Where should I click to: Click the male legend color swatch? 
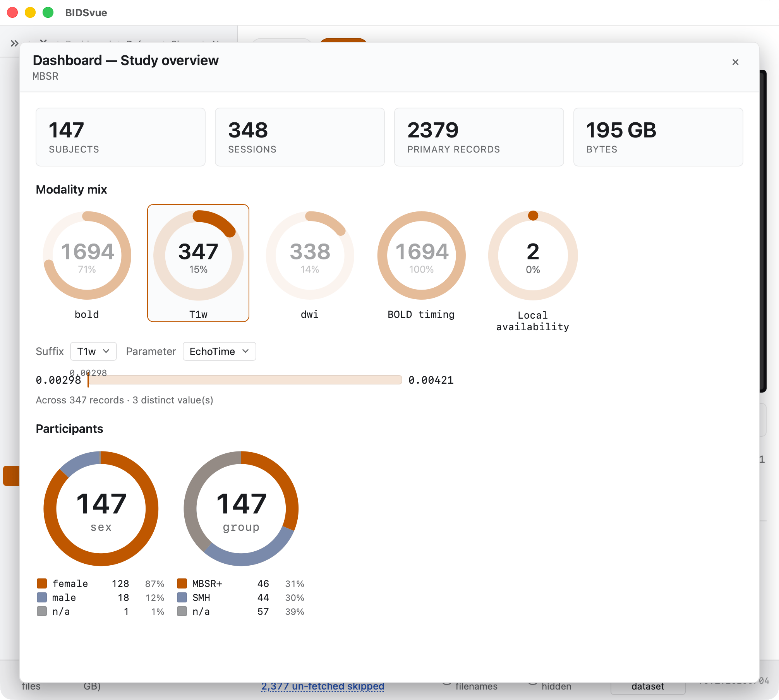click(x=42, y=597)
